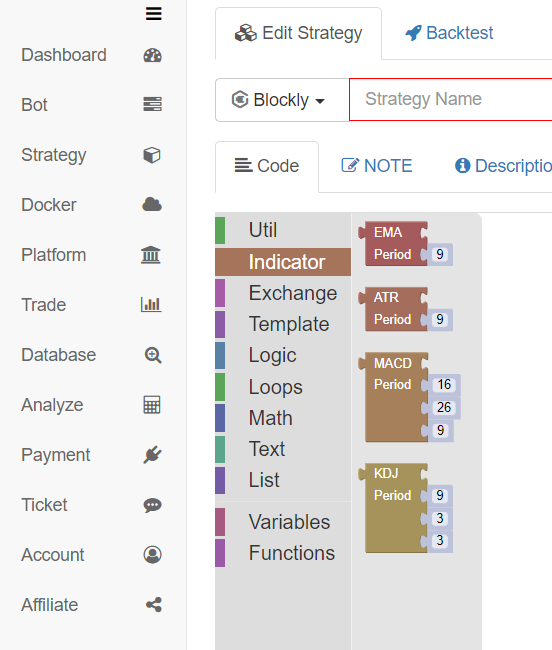Navigate to Docker
Screen dimensions: 552x650
48,205
